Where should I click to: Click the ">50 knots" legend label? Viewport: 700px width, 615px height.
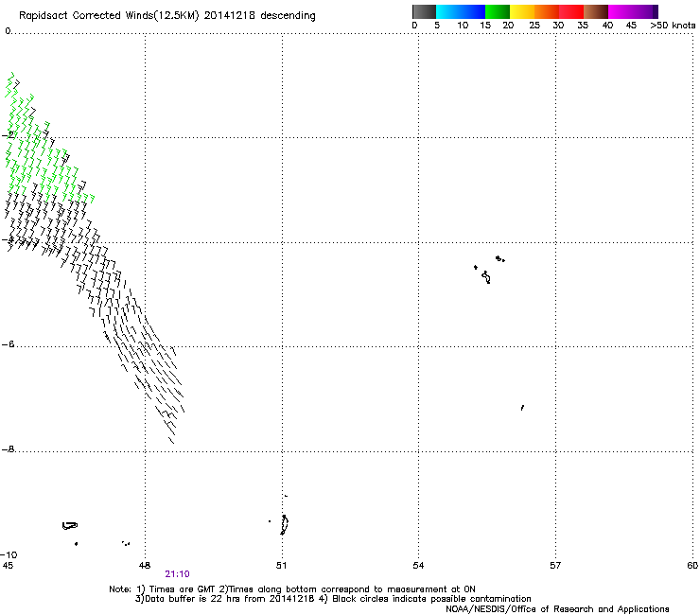(x=673, y=26)
